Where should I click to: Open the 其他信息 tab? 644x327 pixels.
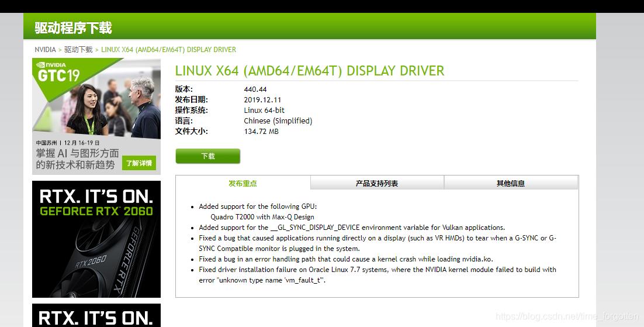coord(511,183)
